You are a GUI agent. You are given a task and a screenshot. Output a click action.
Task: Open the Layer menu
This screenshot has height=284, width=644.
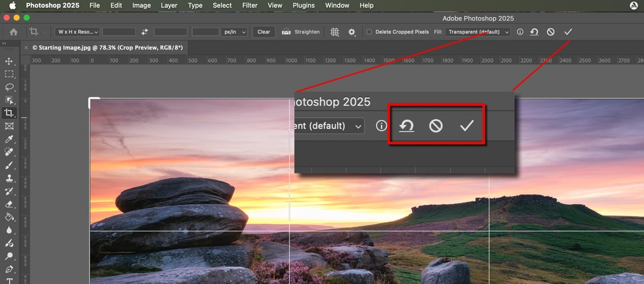click(169, 6)
